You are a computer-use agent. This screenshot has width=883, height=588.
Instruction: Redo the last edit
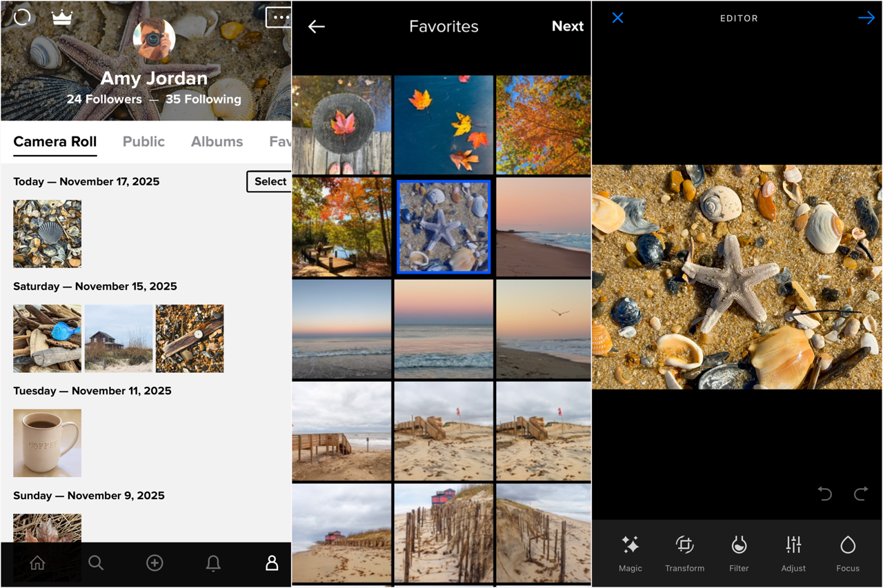[860, 494]
